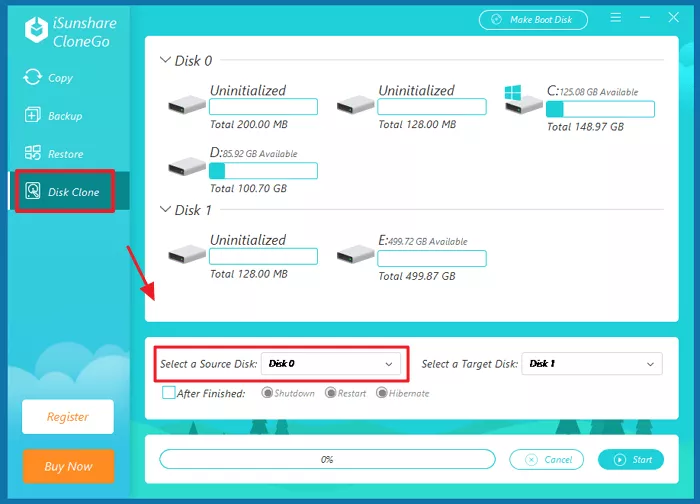Screen dimensions: 700x504
Task: Close the CloneGo window
Action: coord(673,17)
